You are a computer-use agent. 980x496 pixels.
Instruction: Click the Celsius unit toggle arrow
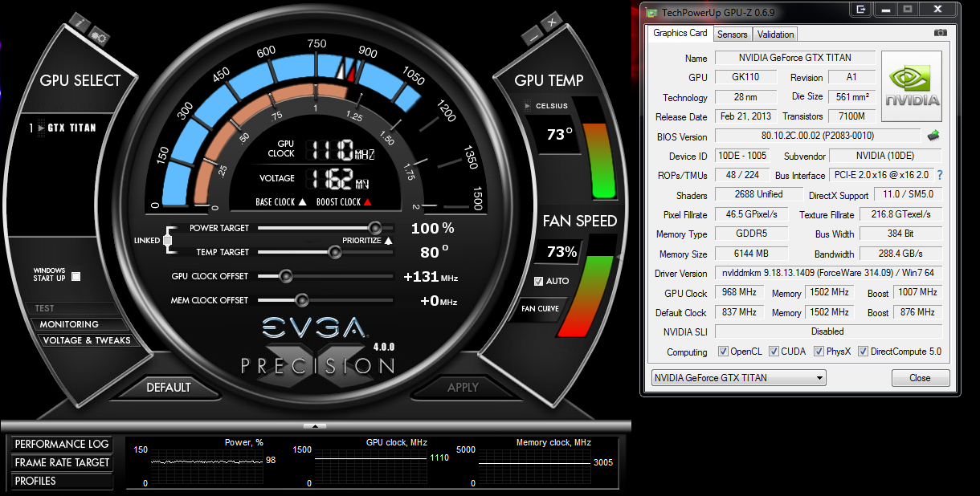pos(528,106)
